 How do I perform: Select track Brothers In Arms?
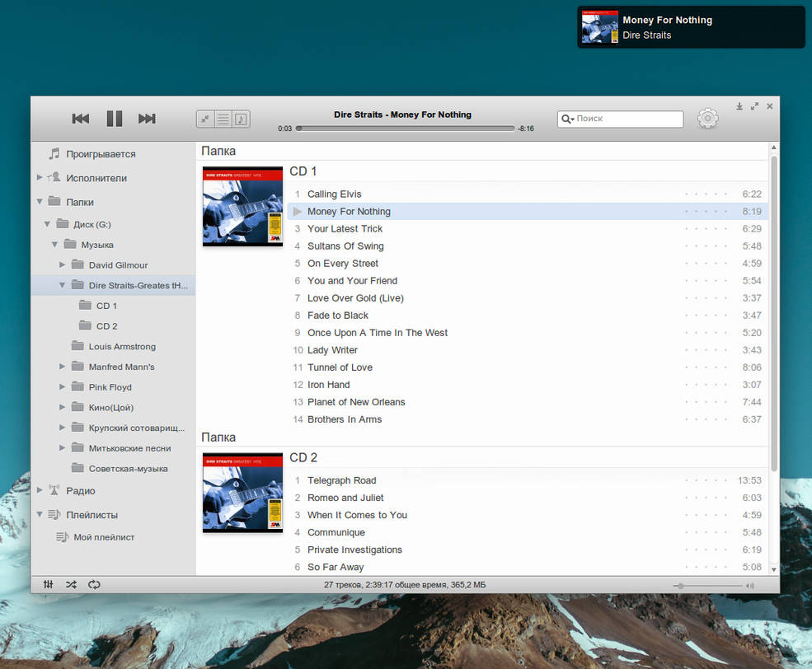pyautogui.click(x=345, y=419)
